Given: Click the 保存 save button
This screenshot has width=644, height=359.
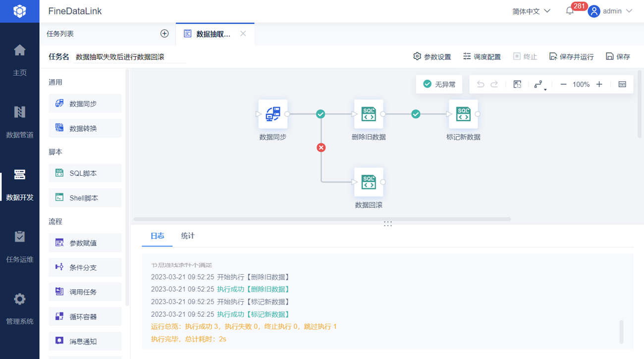Looking at the screenshot, I should [618, 56].
